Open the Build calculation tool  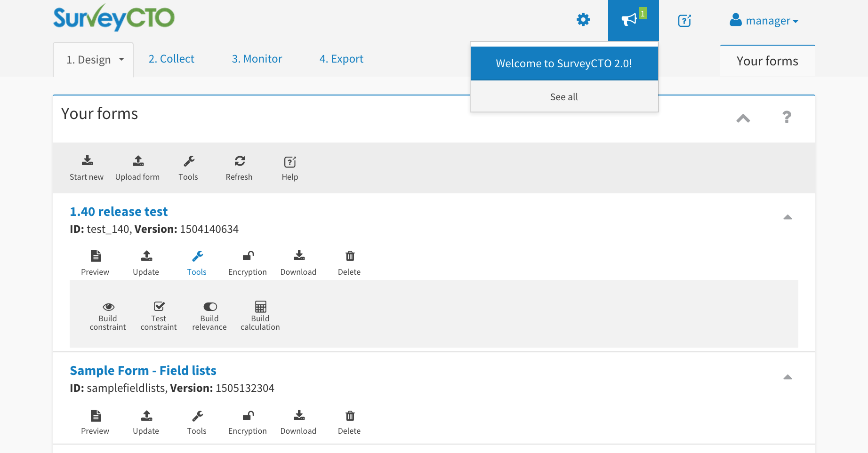click(x=260, y=314)
